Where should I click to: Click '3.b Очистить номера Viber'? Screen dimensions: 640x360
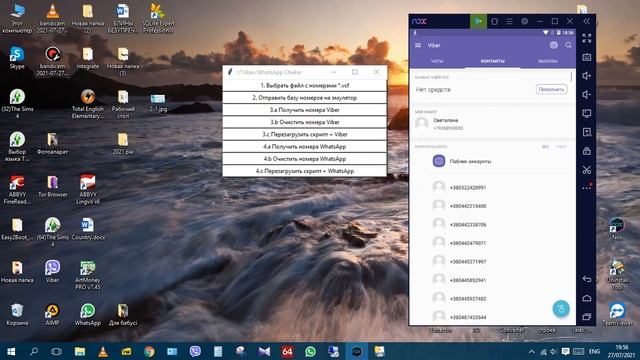tap(304, 122)
